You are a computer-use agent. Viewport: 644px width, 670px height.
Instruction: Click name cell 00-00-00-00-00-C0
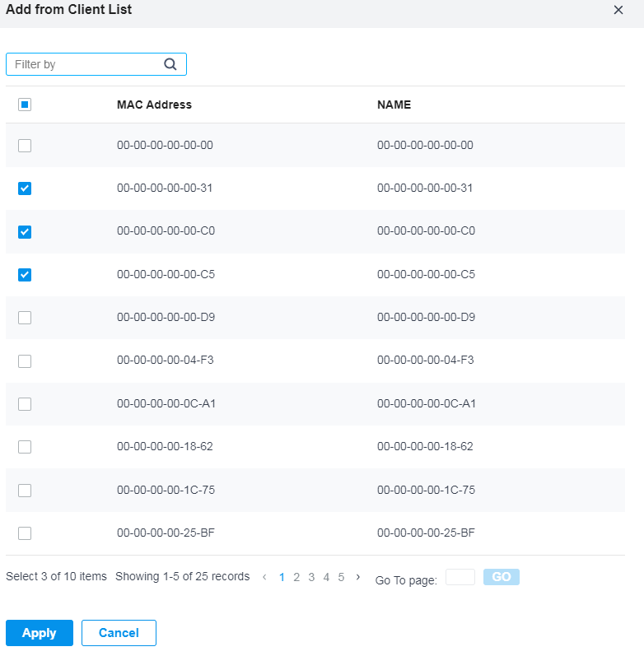[x=426, y=230]
